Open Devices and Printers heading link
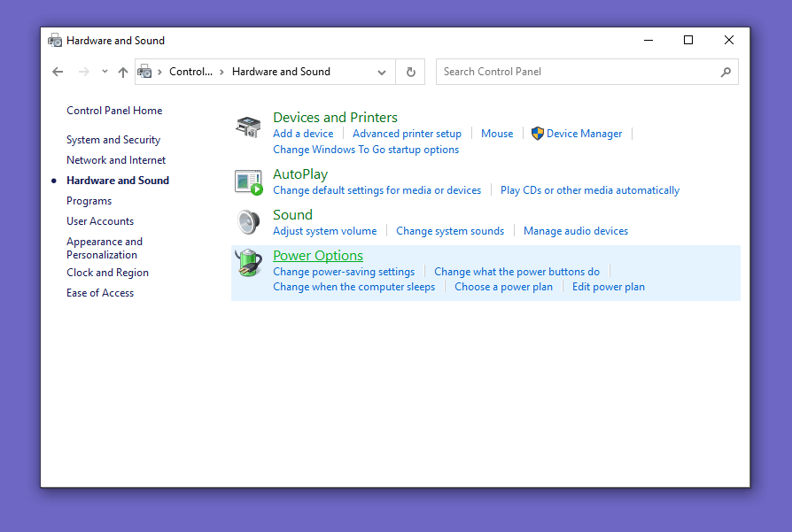The height and width of the screenshot is (532, 792). (336, 117)
